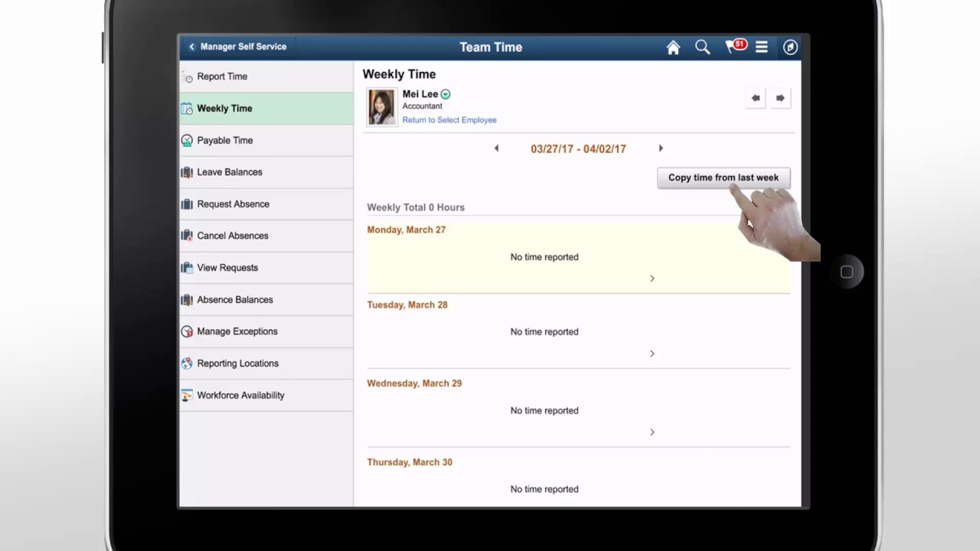Screen dimensions: 980x551
Task: Open Report Time in sidebar
Action: pyautogui.click(x=266, y=77)
